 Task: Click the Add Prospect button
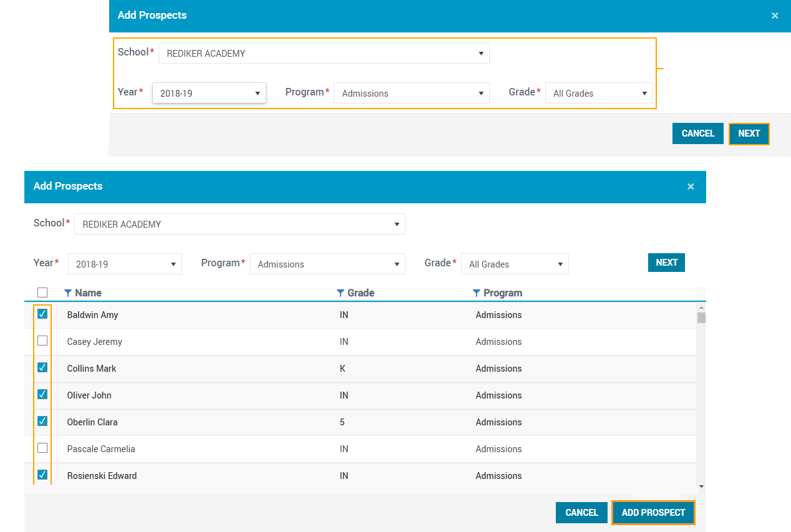point(653,513)
